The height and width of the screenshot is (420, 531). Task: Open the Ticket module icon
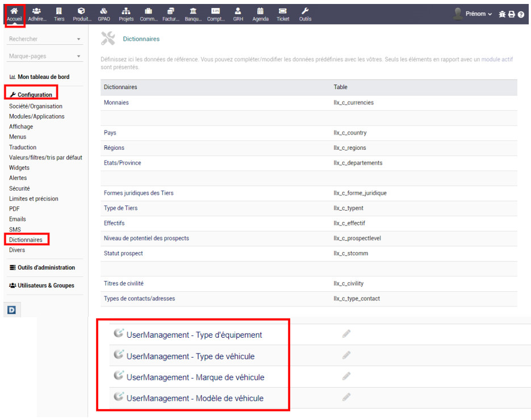pyautogui.click(x=282, y=14)
